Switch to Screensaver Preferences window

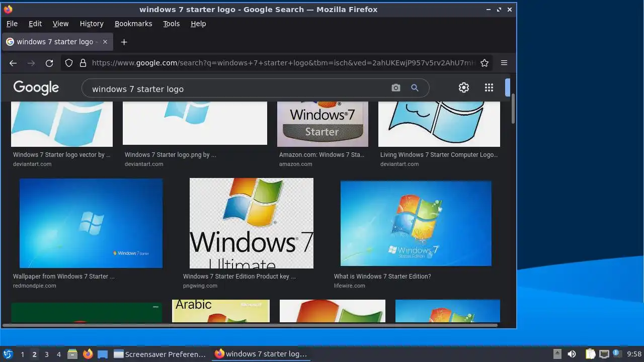click(x=160, y=354)
